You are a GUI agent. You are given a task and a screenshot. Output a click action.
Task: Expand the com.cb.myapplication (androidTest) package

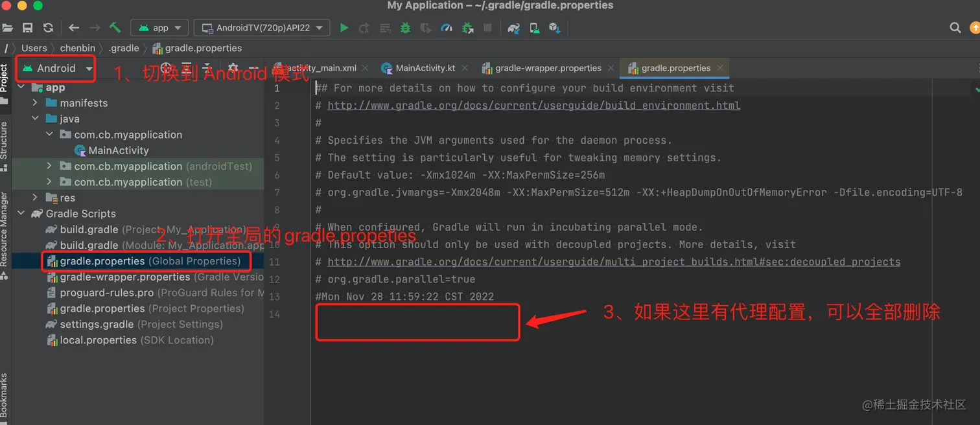tap(48, 166)
